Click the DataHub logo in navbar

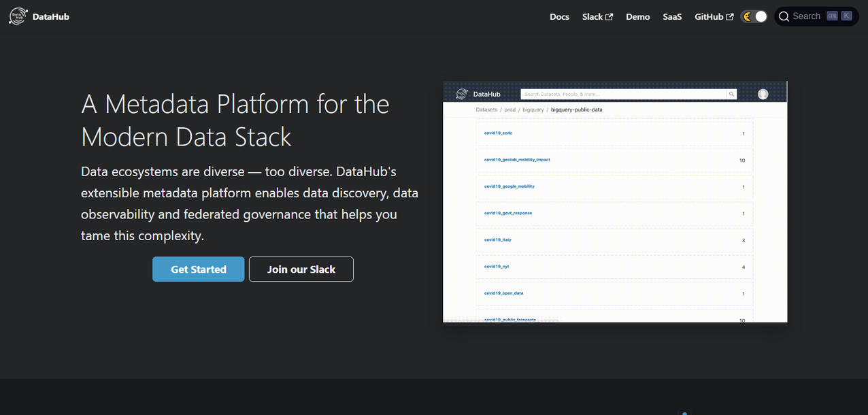click(x=17, y=16)
